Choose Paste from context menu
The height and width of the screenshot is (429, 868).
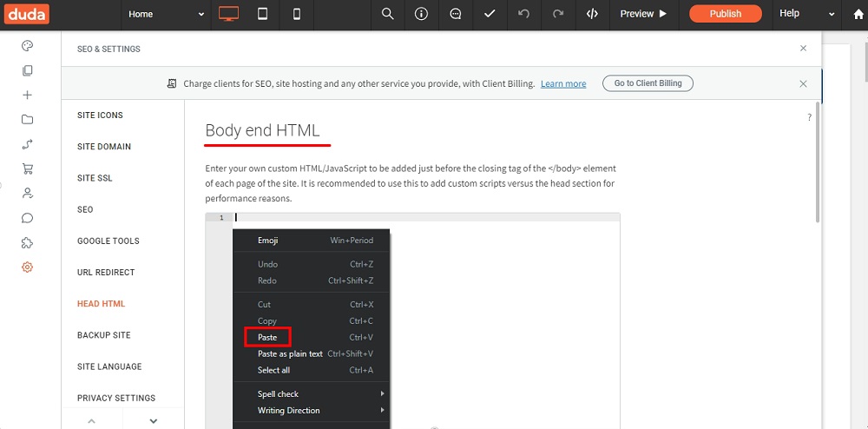point(267,337)
